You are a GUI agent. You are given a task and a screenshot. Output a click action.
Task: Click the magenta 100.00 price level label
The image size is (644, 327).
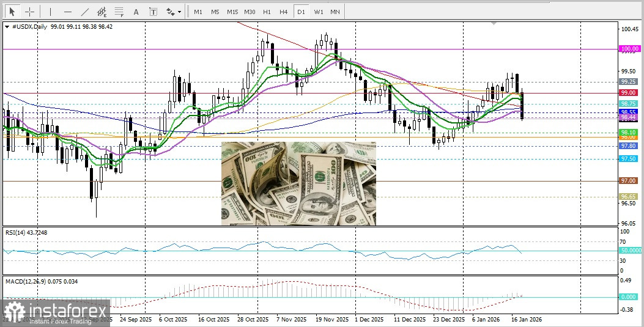coord(629,49)
